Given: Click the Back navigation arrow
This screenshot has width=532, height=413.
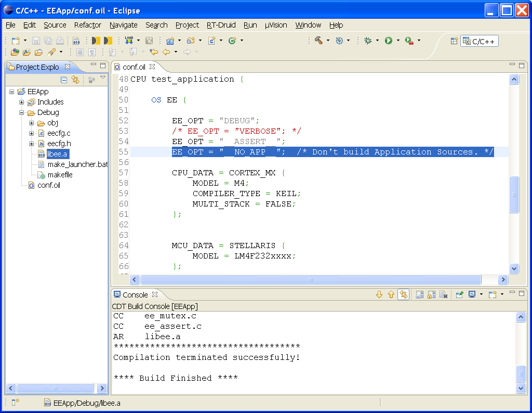Looking at the screenshot, I should click(x=166, y=52).
